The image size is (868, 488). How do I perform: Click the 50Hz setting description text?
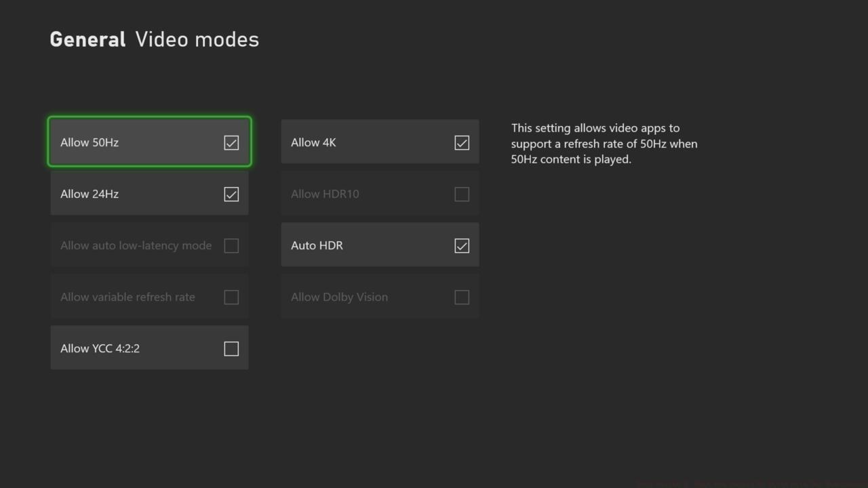pos(604,144)
